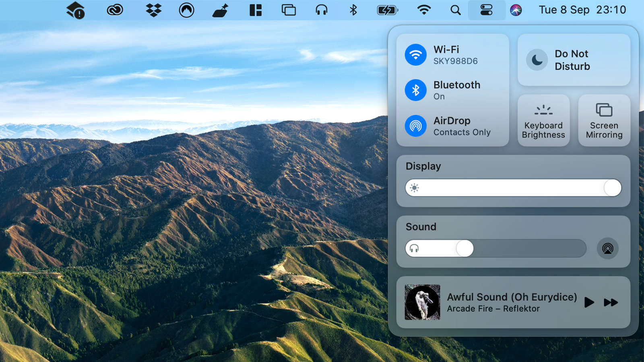644x362 pixels.
Task: Click the Arcade Fire – Reflektor text
Action: (x=493, y=309)
